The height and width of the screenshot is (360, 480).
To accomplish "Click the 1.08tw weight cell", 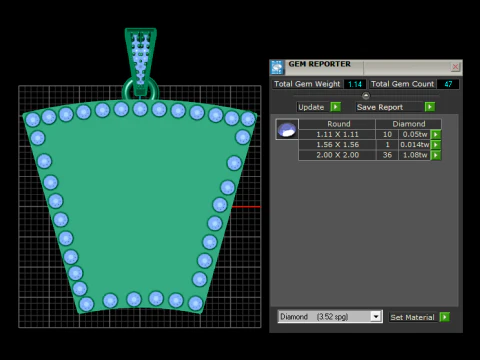I will point(414,155).
